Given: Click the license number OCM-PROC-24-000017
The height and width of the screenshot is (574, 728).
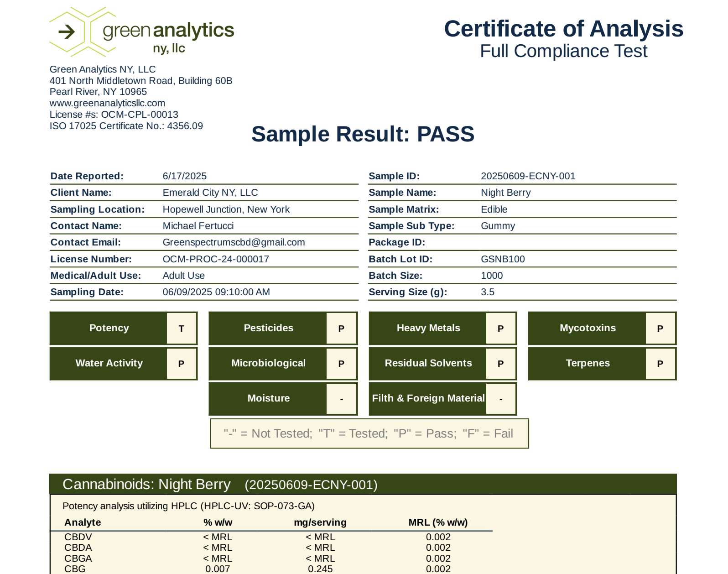Looking at the screenshot, I should point(216,259).
